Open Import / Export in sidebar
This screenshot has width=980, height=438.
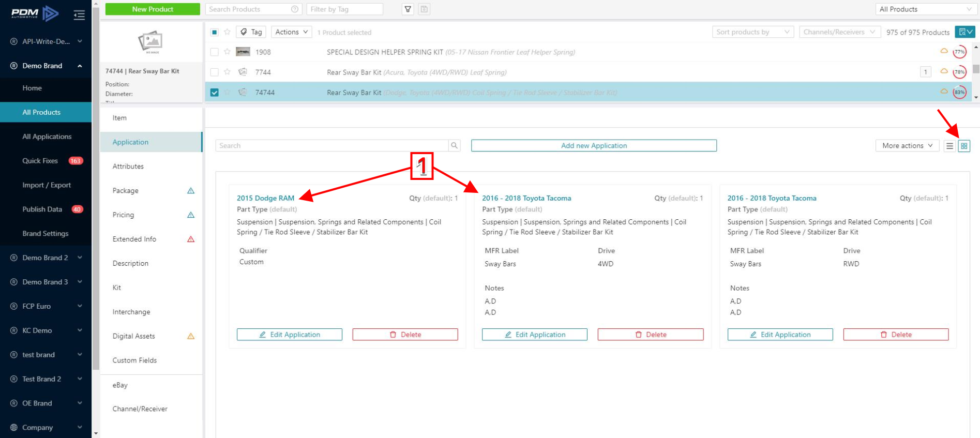tap(46, 185)
